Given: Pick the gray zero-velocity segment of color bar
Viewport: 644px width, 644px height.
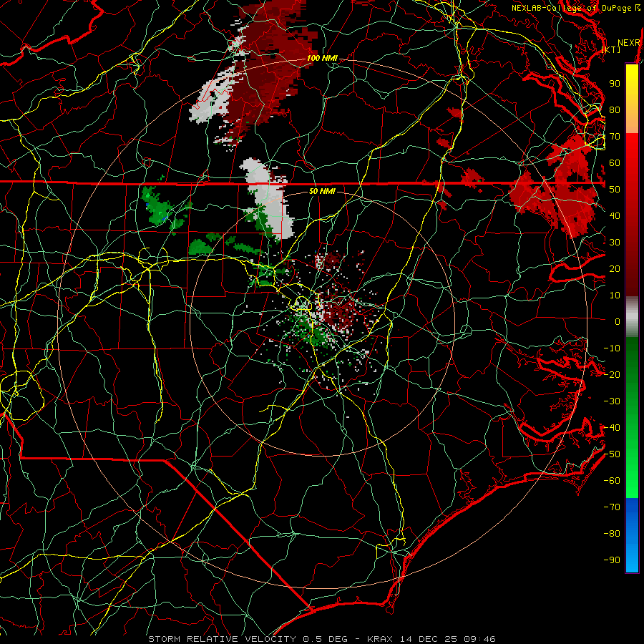Looking at the screenshot, I should point(632,317).
